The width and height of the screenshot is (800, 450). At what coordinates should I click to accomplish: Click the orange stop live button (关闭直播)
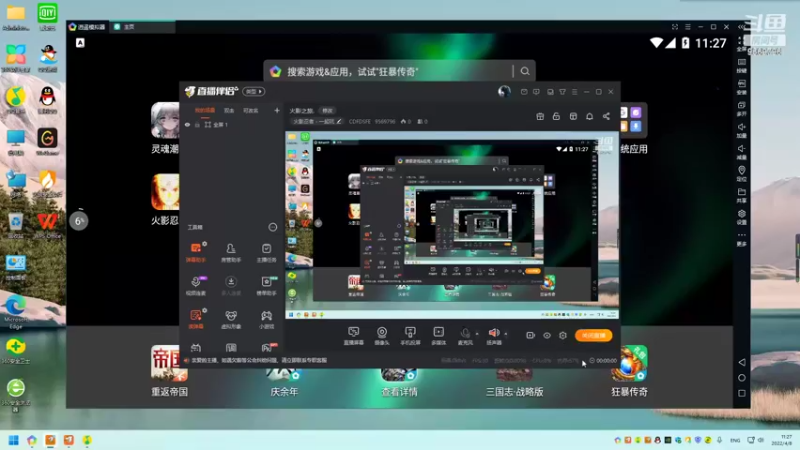[x=593, y=335]
